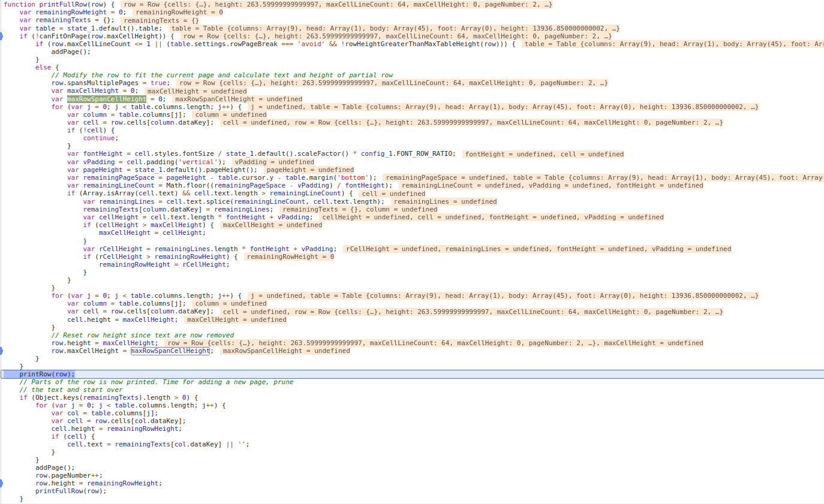This screenshot has width=824, height=504.
Task: Click the breakpoint icon near row.height = remainingRowHeight
Action: (x=2, y=483)
